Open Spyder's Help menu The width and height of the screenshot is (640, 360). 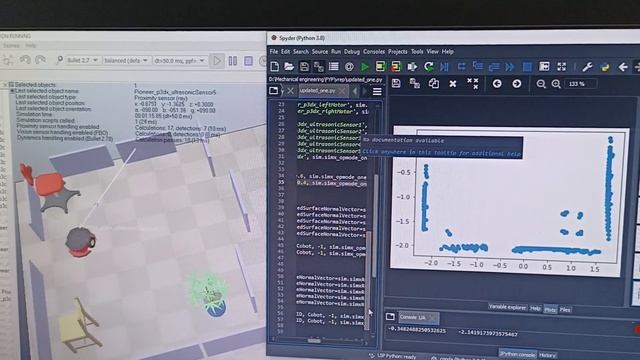click(x=447, y=52)
